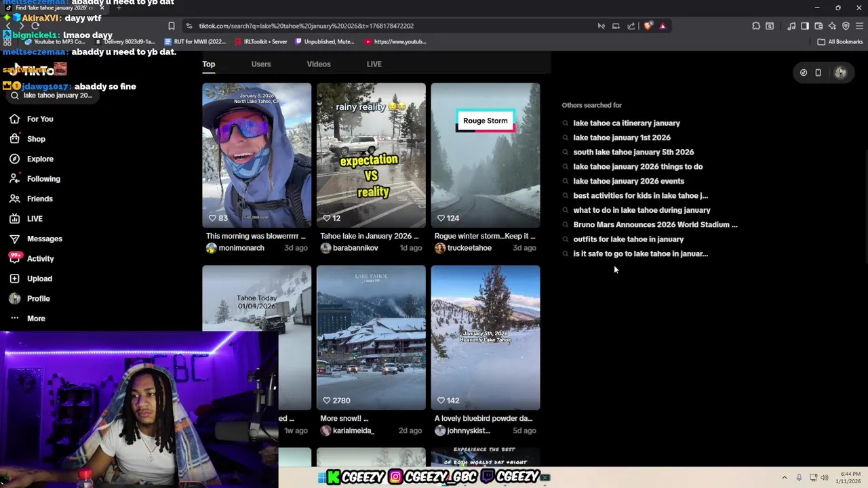Image resolution: width=868 pixels, height=488 pixels.
Task: Click the TikTok sidebar search box
Action: pos(52,96)
